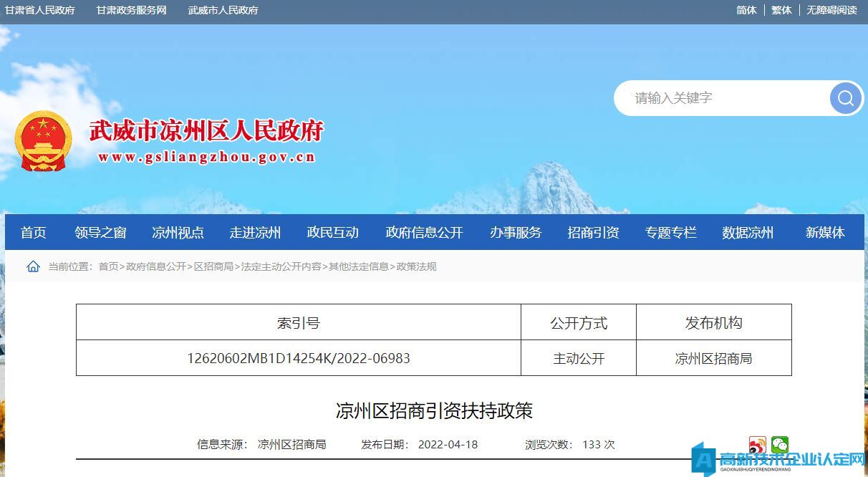Go to 政府信息公开 in navigation bar
The image size is (868, 477).
click(x=424, y=232)
